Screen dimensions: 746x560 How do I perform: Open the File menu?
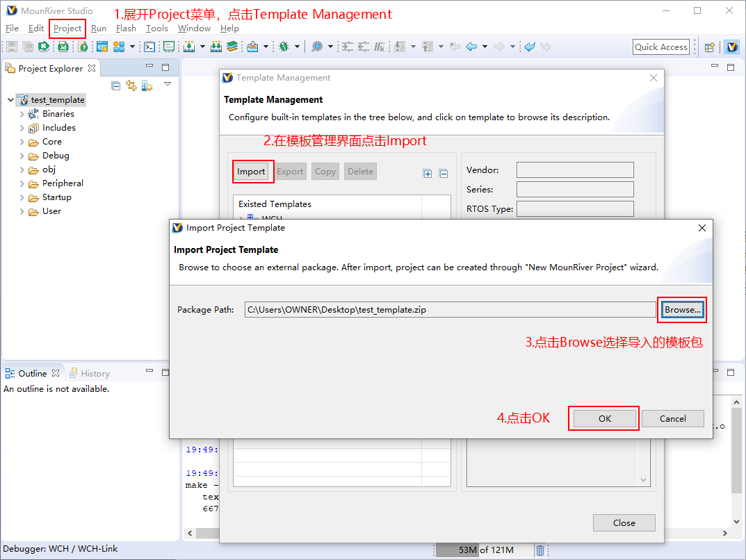pyautogui.click(x=12, y=28)
